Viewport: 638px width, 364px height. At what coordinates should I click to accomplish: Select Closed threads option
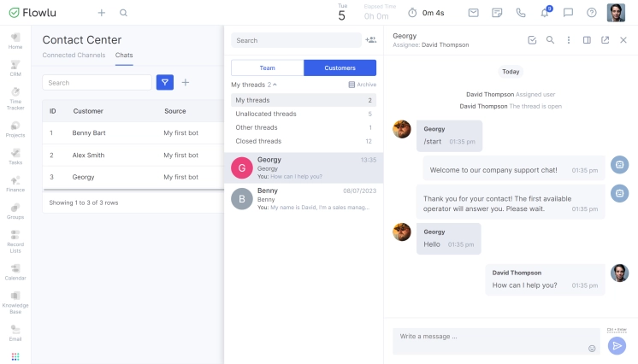coord(304,141)
